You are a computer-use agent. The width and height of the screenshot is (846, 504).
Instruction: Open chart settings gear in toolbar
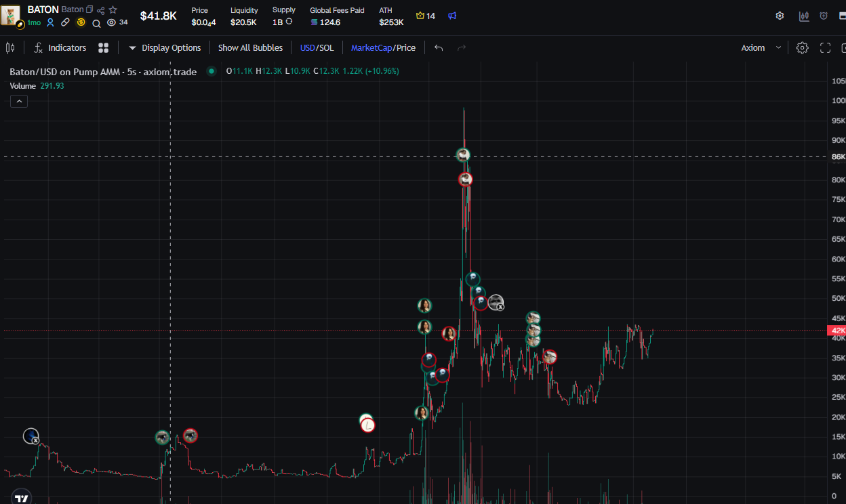[802, 47]
